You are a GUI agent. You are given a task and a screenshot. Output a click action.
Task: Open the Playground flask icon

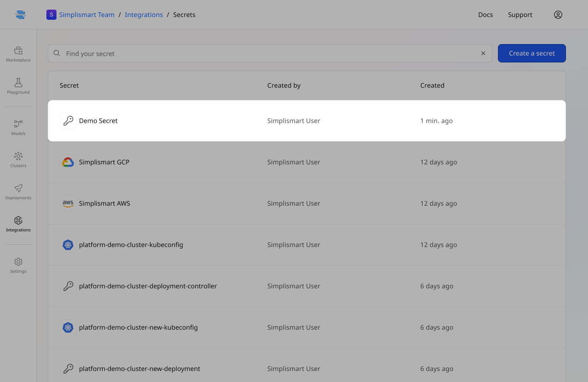18,82
